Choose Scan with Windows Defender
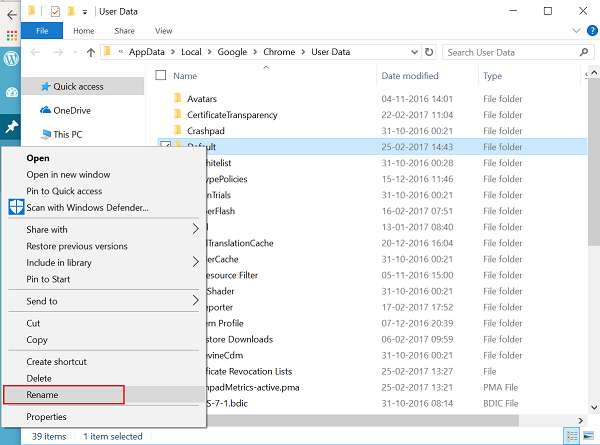600x445 pixels. (87, 207)
